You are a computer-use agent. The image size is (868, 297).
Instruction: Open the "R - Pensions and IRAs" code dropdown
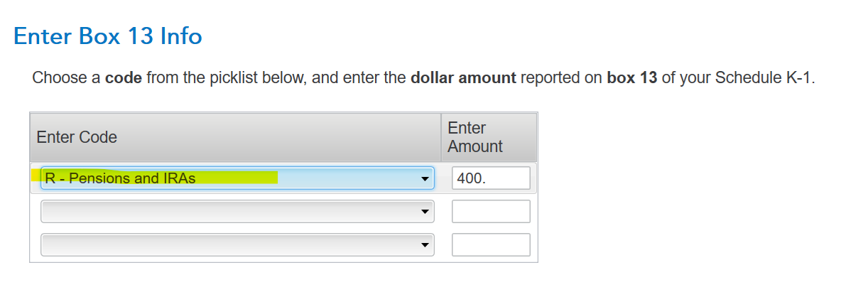pyautogui.click(x=237, y=178)
